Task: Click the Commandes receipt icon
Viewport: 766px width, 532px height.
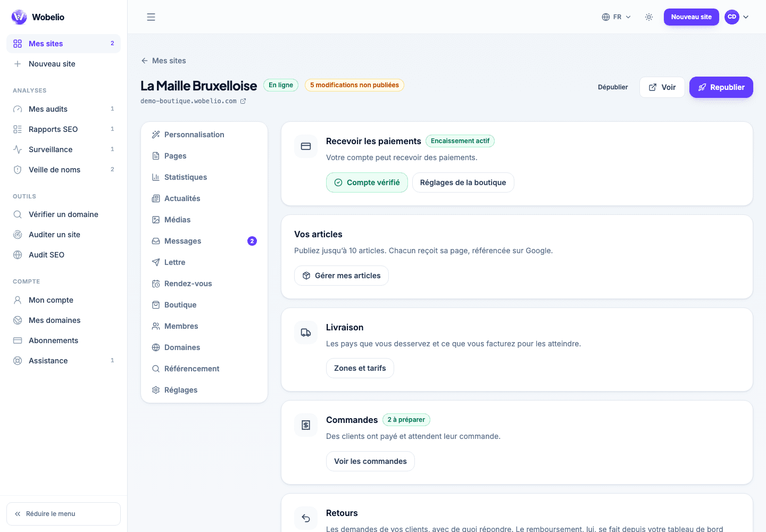Action: pyautogui.click(x=306, y=425)
